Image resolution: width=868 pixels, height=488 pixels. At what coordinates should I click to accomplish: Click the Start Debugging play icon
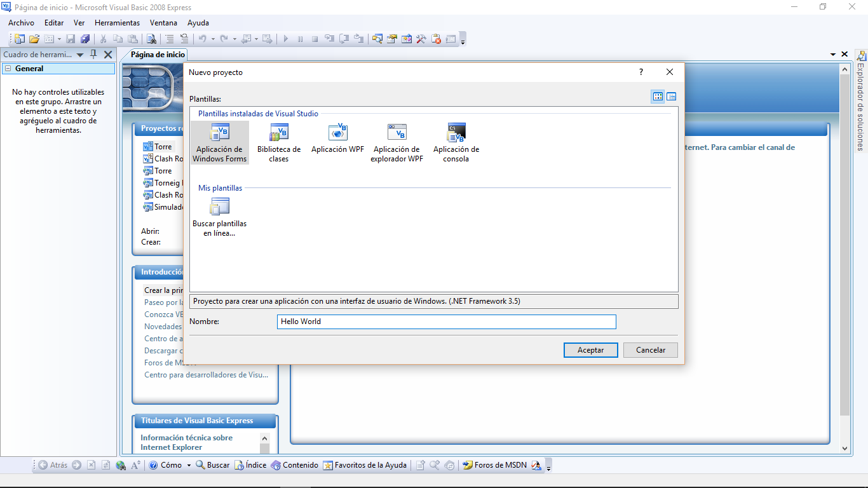pos(286,39)
